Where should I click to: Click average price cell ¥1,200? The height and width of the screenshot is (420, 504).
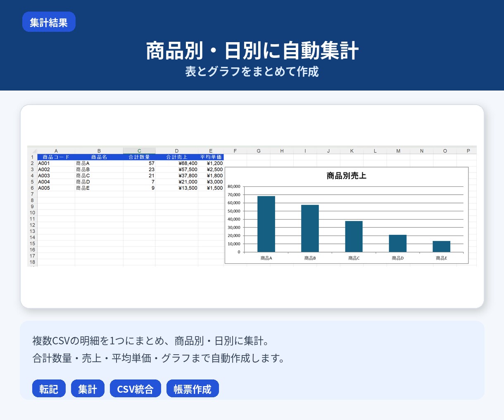click(x=211, y=163)
